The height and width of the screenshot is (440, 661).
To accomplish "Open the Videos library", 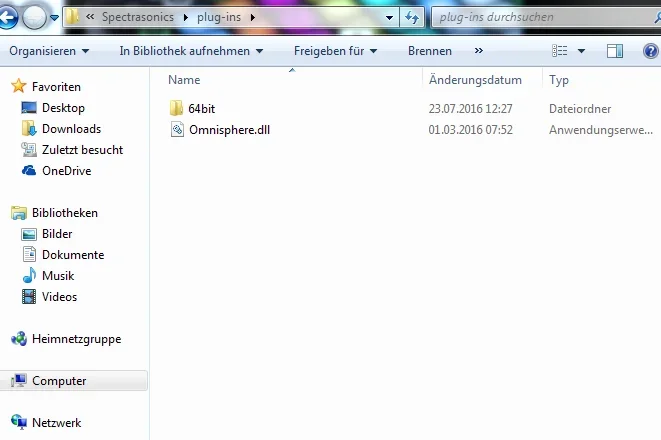I will coord(59,297).
